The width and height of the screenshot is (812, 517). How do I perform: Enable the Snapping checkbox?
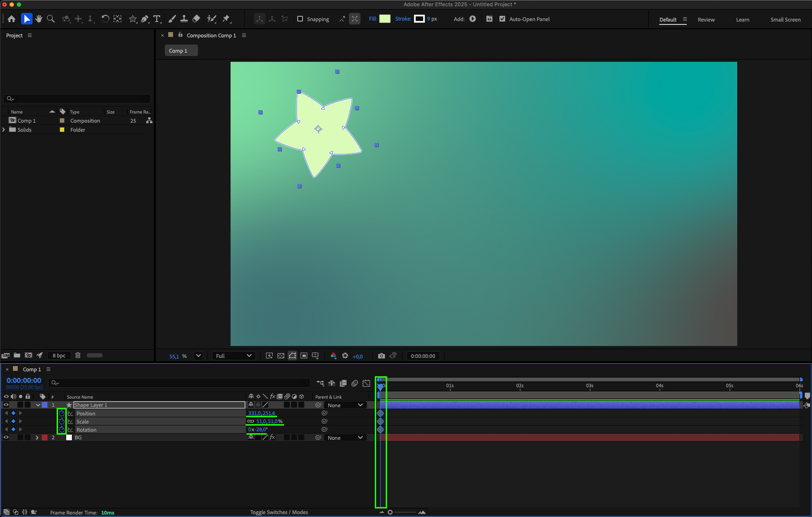tap(300, 19)
